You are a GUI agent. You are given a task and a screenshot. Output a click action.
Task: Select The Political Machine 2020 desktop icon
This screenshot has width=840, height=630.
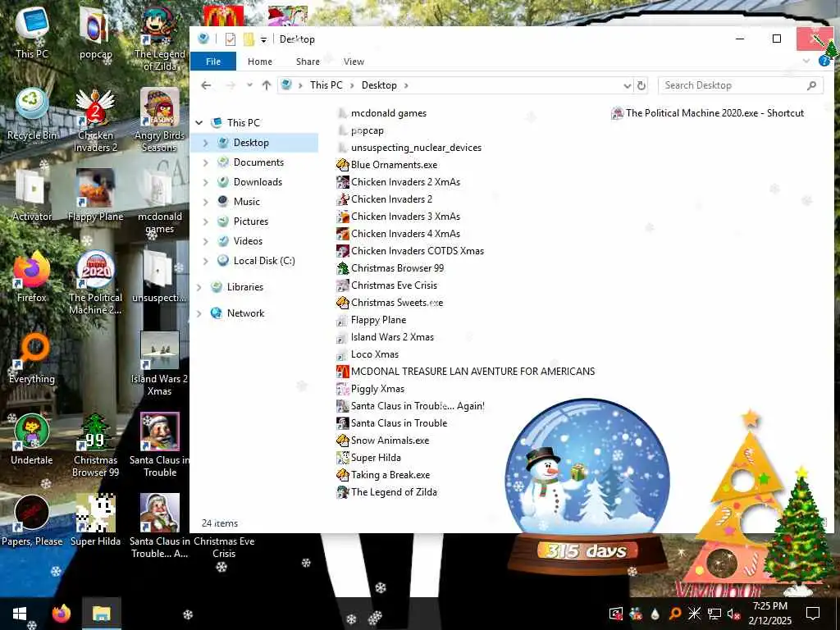[x=95, y=284]
